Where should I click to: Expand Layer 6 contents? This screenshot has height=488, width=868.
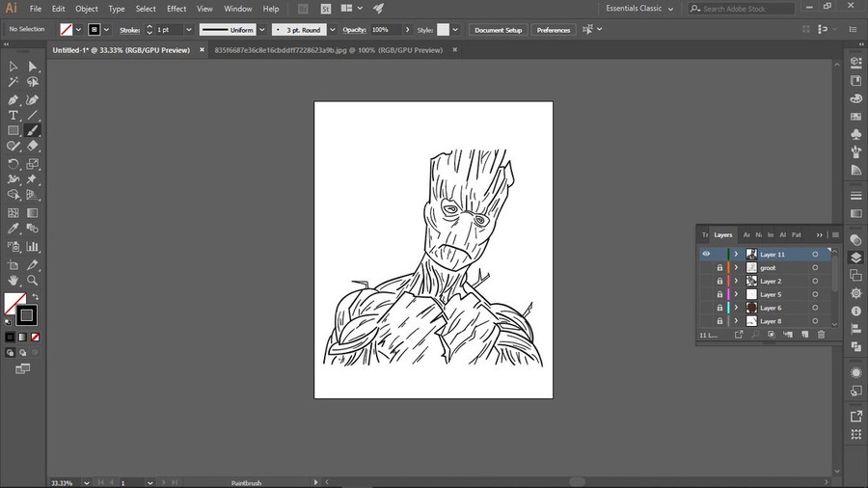pyautogui.click(x=736, y=308)
